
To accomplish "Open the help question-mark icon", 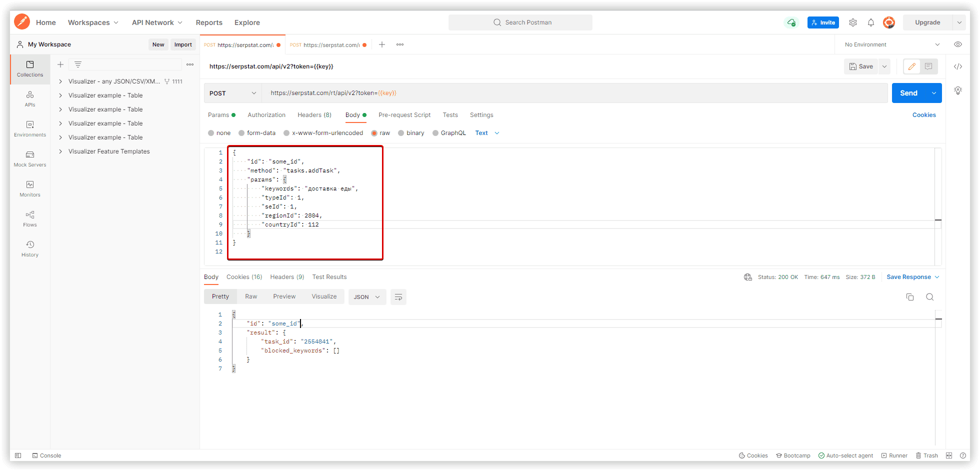I will (963, 455).
